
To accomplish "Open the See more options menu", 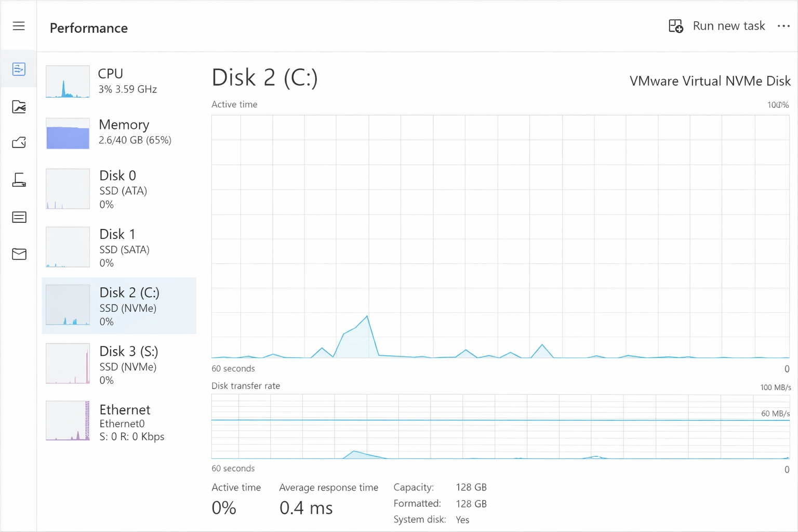I will (x=783, y=25).
